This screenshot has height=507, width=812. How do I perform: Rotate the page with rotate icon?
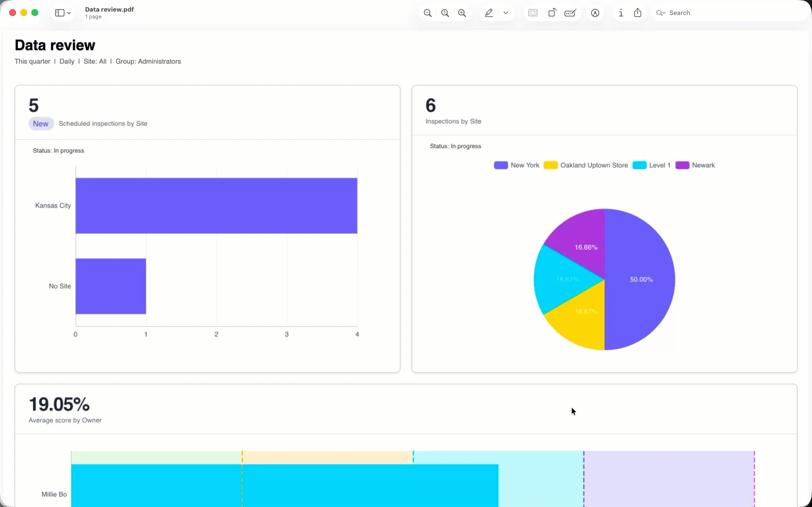(552, 13)
